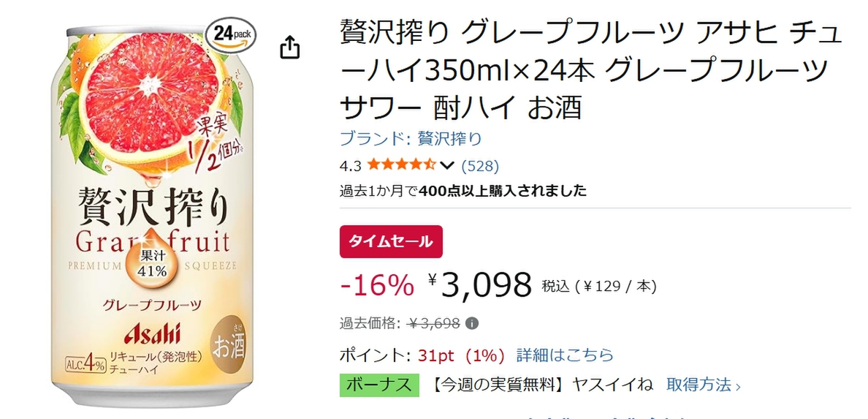Click the orange star rating icons
This screenshot has height=419, width=868.
[401, 165]
